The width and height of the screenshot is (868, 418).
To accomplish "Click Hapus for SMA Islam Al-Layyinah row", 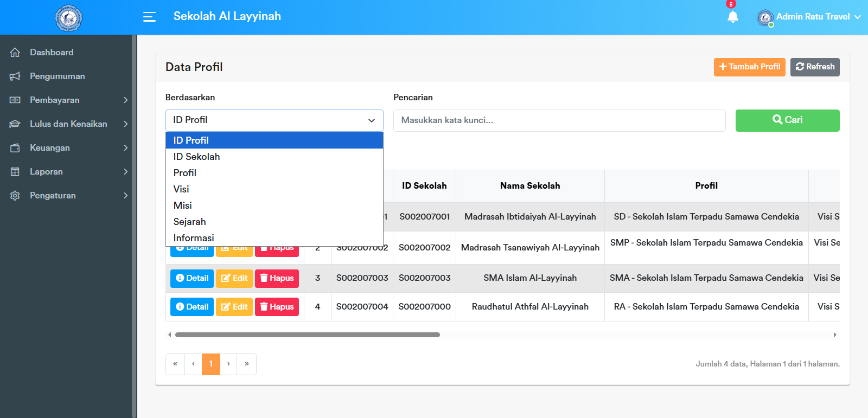I will (x=277, y=278).
